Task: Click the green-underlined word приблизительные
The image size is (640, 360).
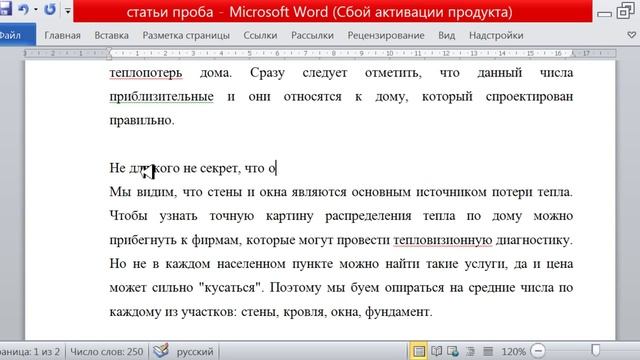Action: [x=161, y=97]
